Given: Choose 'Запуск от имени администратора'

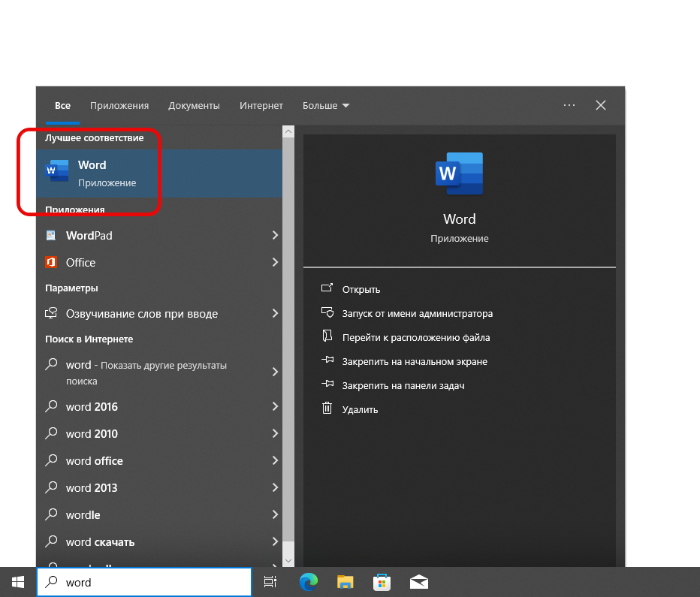Looking at the screenshot, I should (417, 313).
